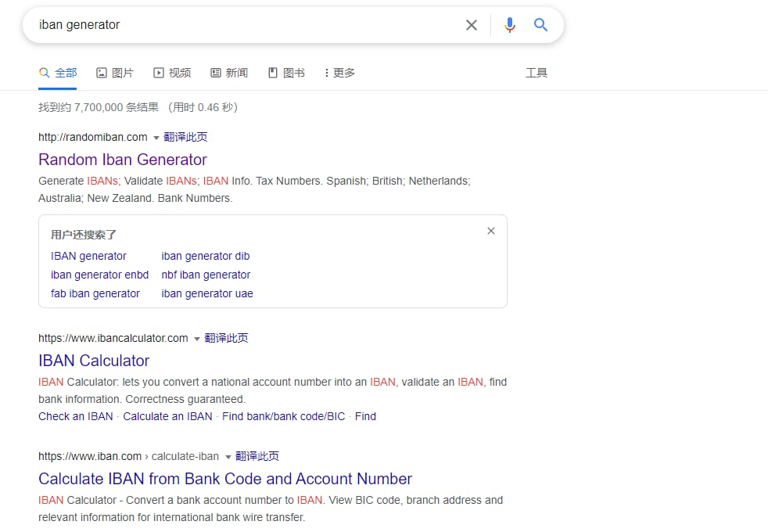Clear the search box with the X icon

pos(471,25)
